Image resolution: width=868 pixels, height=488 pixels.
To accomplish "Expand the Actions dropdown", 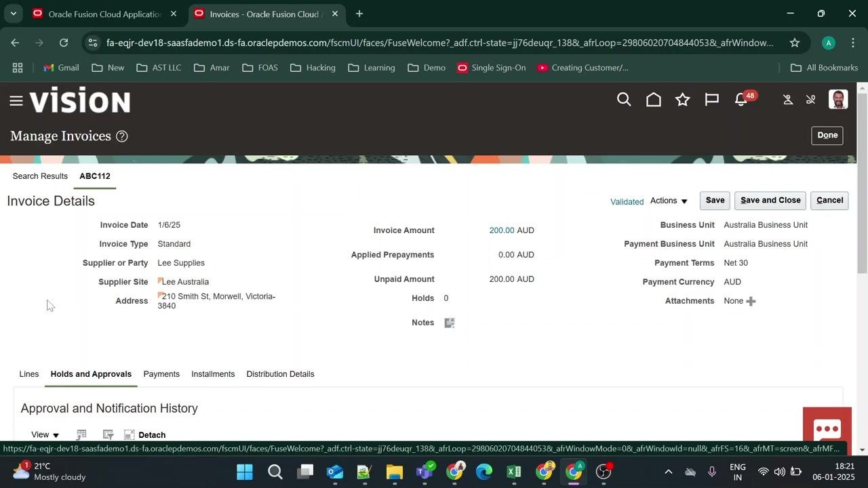I will point(669,201).
